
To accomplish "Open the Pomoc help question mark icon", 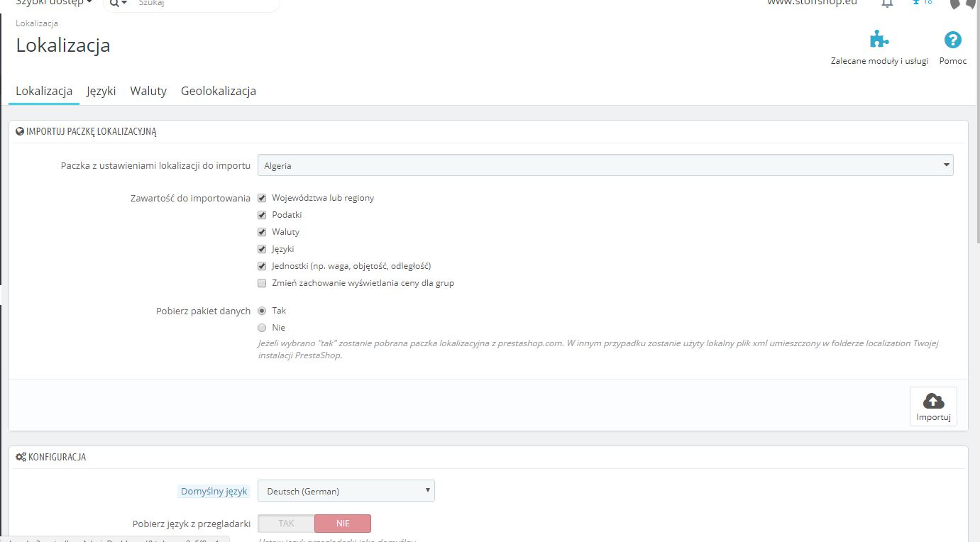I will [x=952, y=40].
